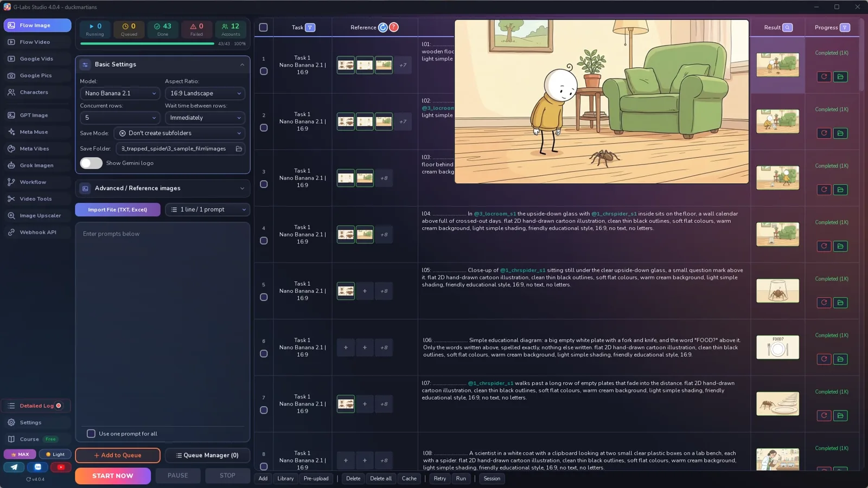This screenshot has height=488, width=868.
Task: Open Wait time between rows dropdown
Action: [x=205, y=118]
